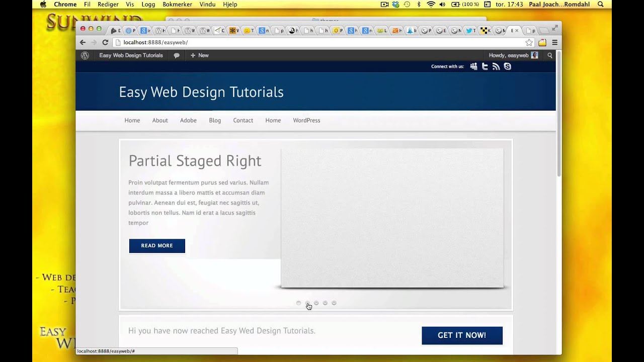Select the fourth slider pagination dot

pyautogui.click(x=325, y=303)
